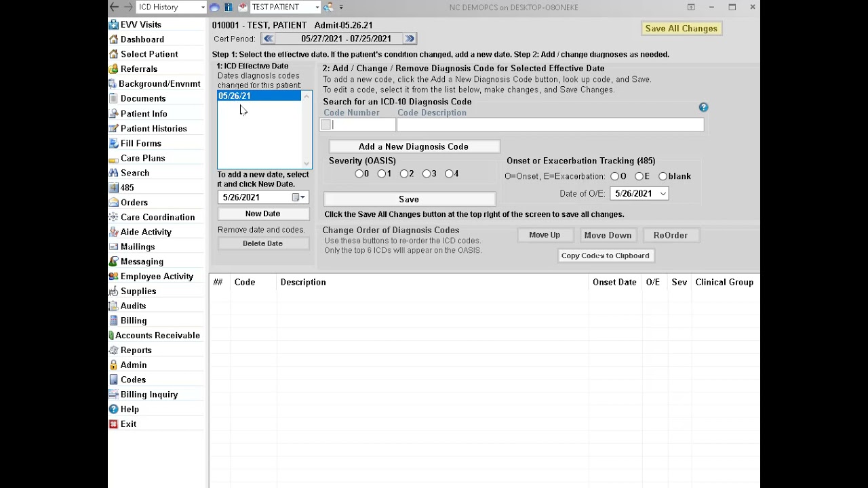This screenshot has height=488, width=868.
Task: Click the Admin sidebar icon
Action: tap(113, 365)
